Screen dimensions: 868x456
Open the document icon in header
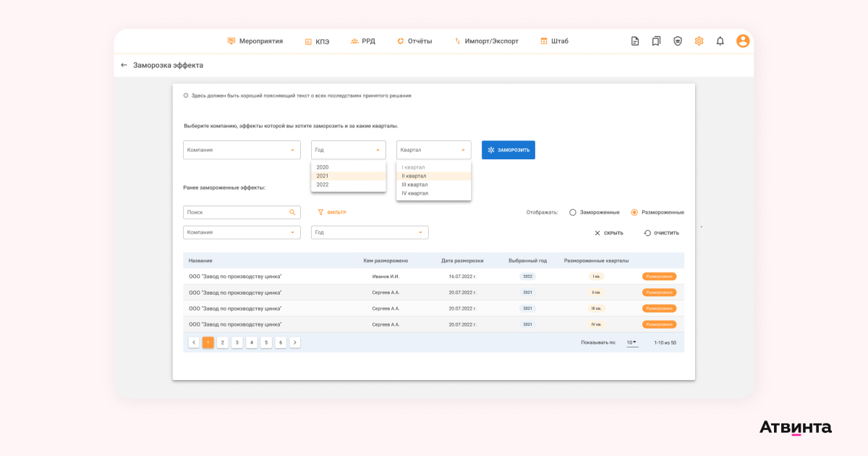[635, 41]
